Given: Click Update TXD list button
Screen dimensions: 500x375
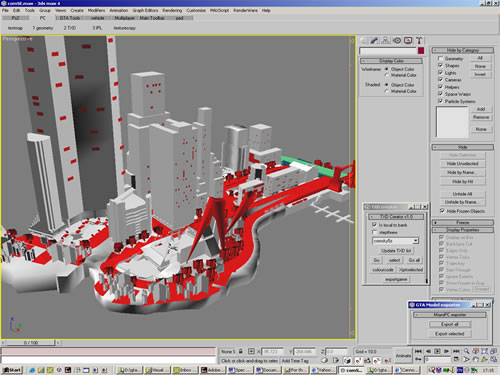Looking at the screenshot, I should coord(396,251).
